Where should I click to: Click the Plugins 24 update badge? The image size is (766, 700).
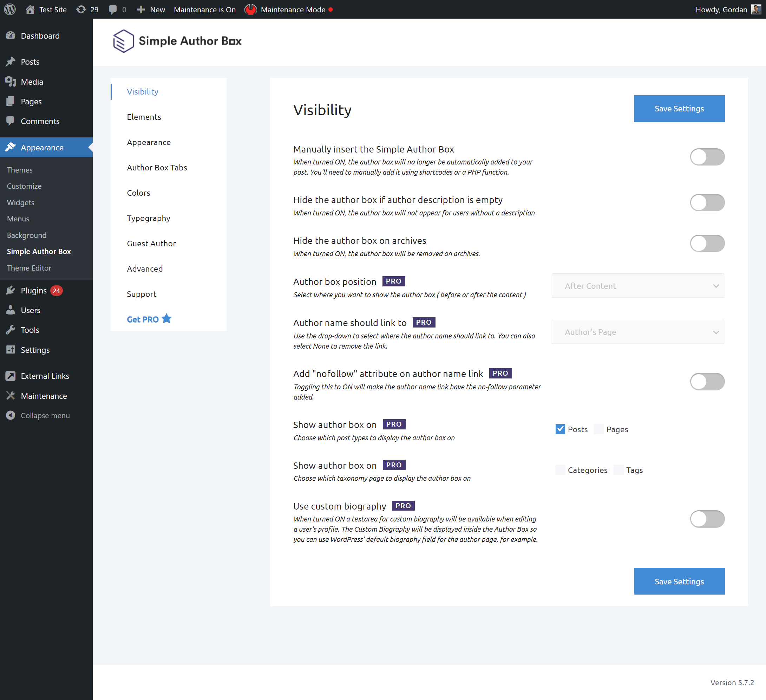point(56,291)
